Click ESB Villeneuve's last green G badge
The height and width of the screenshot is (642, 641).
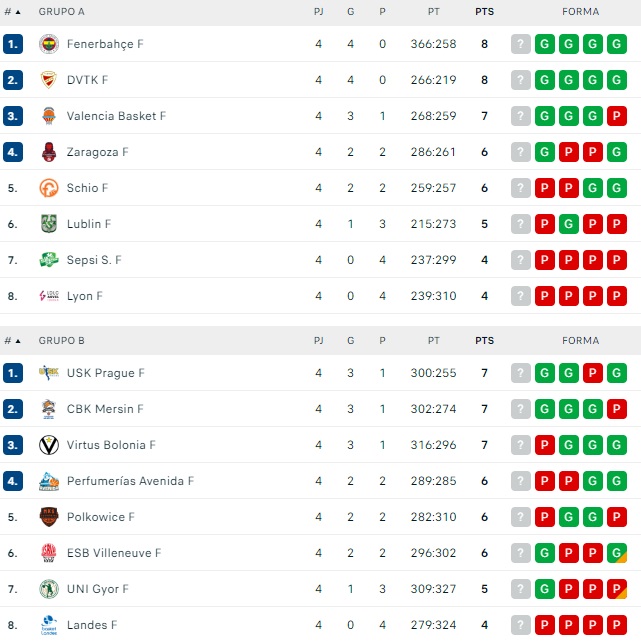616,553
